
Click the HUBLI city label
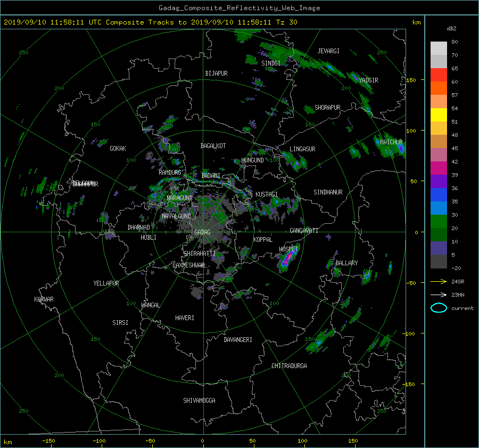pyautogui.click(x=148, y=238)
